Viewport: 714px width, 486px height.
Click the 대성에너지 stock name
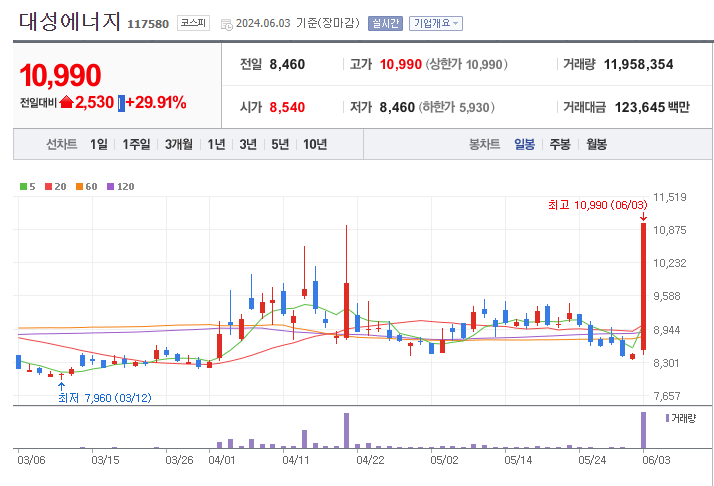[70, 21]
